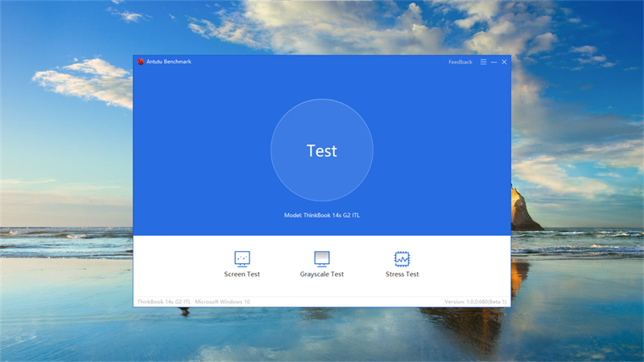The width and height of the screenshot is (644, 362).
Task: Click the Stress Test chip icon
Action: pos(402,258)
